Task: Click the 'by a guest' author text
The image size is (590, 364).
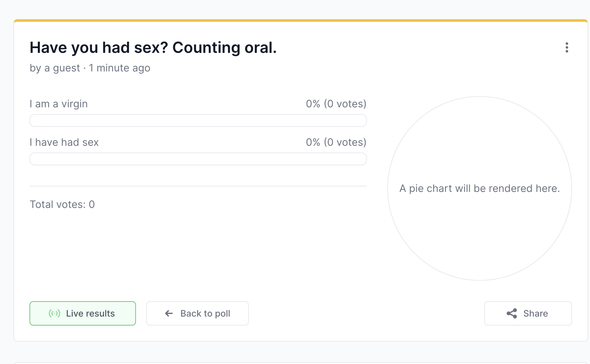Action: pos(55,68)
